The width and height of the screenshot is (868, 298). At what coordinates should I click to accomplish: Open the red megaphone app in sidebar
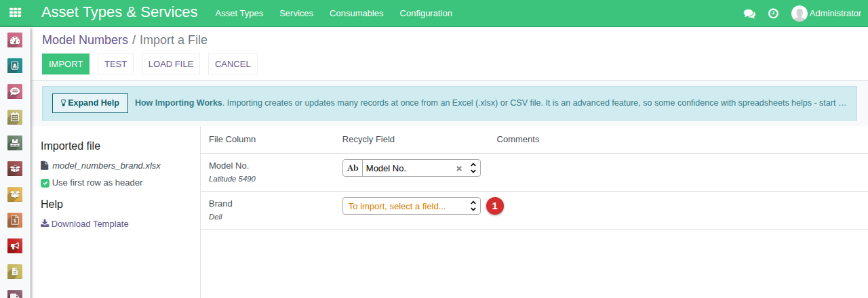[x=15, y=246]
